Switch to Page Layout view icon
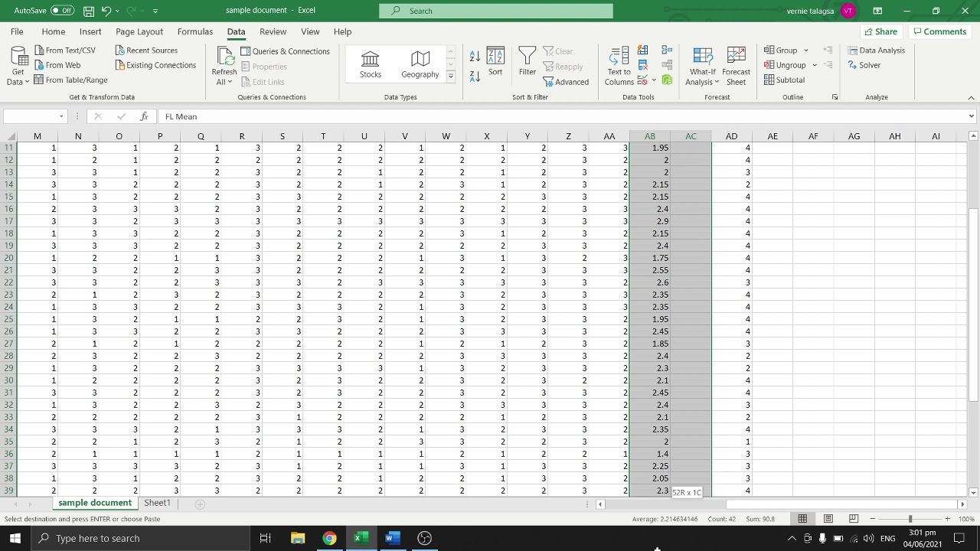Image resolution: width=980 pixels, height=551 pixels. [x=828, y=519]
